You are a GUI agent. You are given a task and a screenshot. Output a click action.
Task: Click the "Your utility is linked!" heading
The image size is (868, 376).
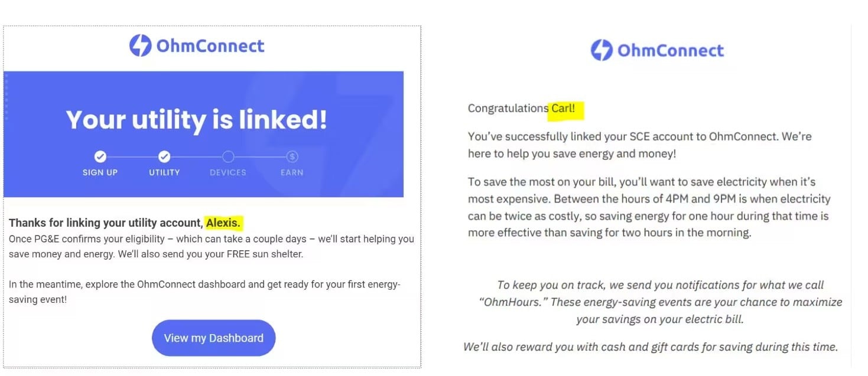(x=196, y=120)
